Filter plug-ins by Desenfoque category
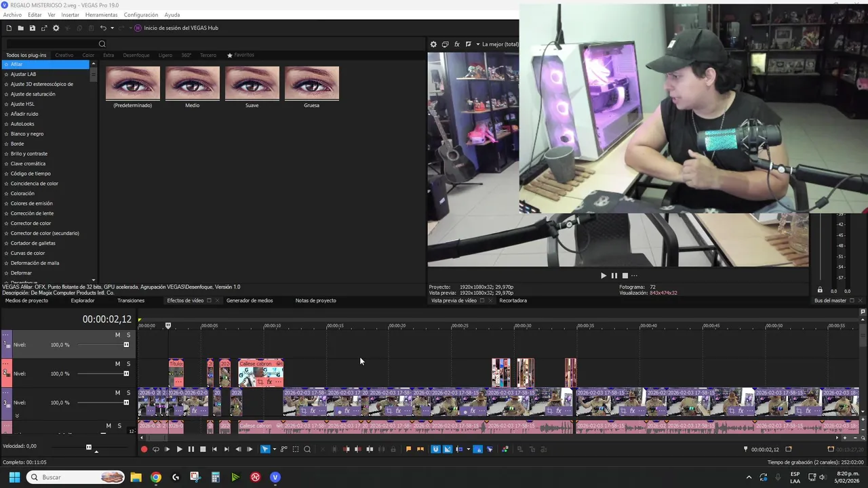Viewport: 868px width, 488px height. [x=136, y=55]
